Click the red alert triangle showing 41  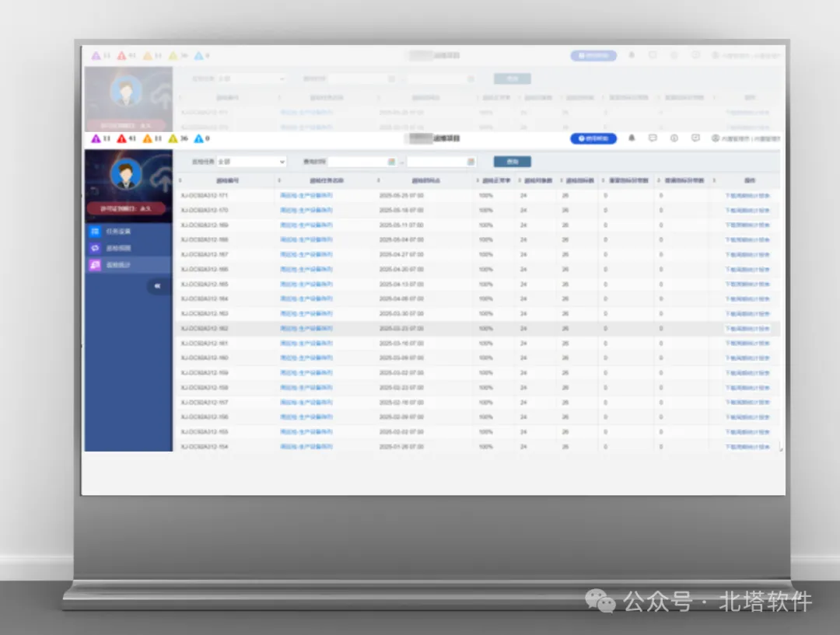(x=121, y=138)
